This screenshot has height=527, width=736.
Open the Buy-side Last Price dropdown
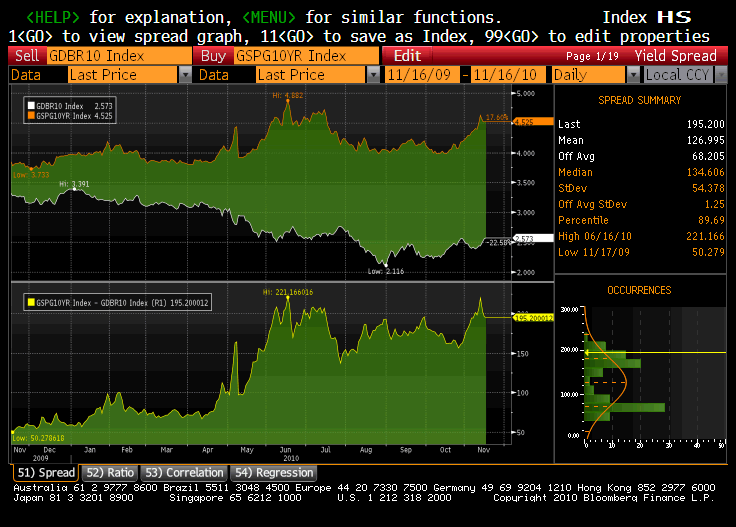coord(373,75)
